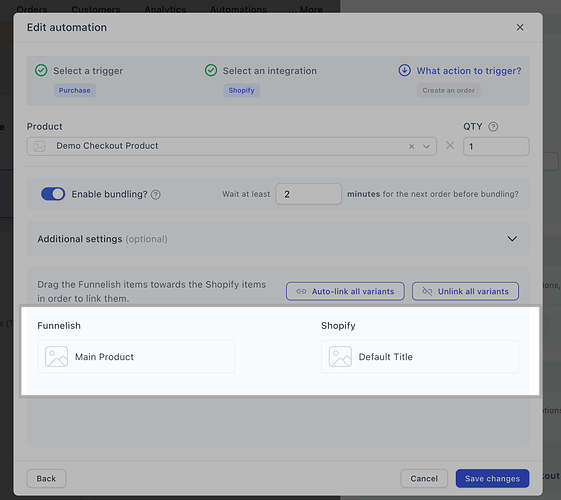Click the Create an order tag
This screenshot has width=561, height=500.
coord(448,90)
